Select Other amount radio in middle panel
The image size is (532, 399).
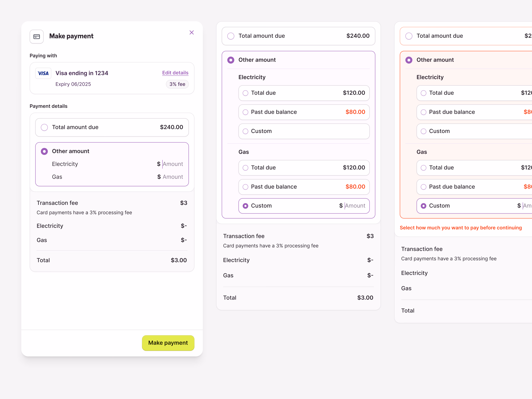click(231, 60)
